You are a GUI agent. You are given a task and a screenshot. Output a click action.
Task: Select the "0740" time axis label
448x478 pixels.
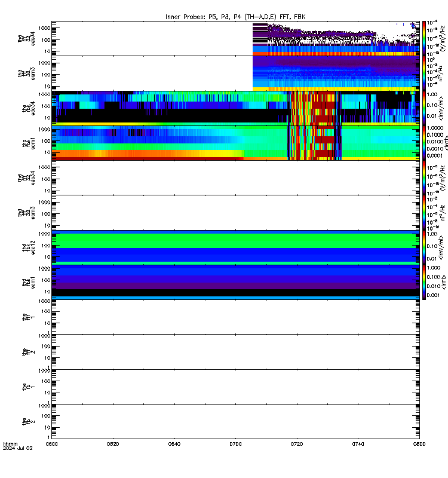click(358, 444)
